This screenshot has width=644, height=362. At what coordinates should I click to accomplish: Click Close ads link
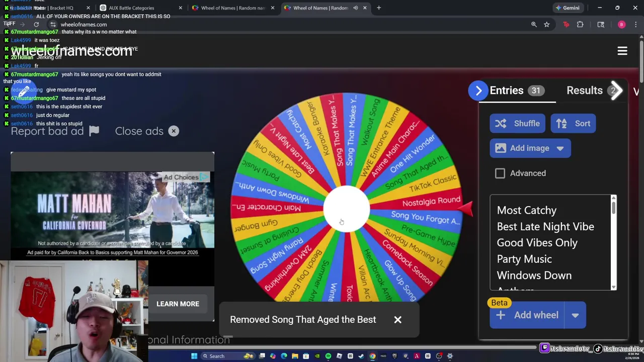[139, 131]
